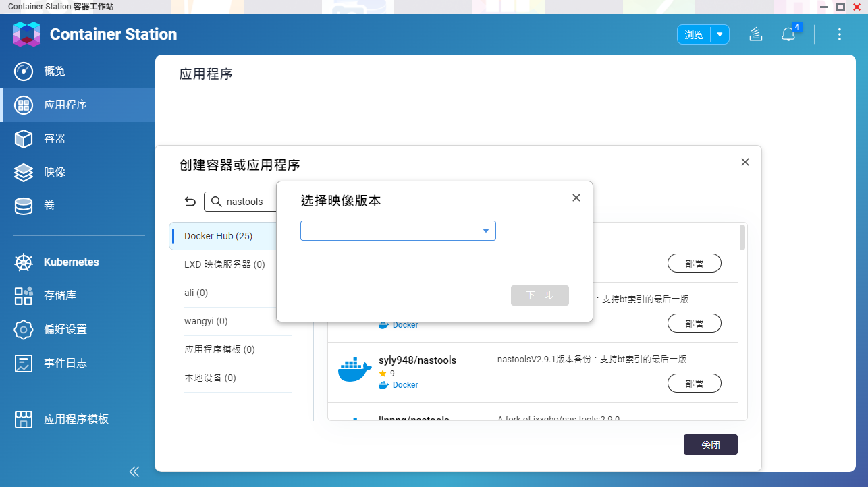Viewport: 868px width, 487px height.
Task: Open the three-dot more options menu
Action: tap(840, 34)
